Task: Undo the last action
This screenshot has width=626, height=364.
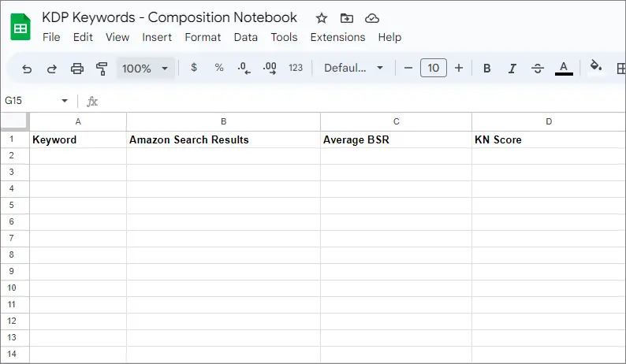Action: pos(27,69)
